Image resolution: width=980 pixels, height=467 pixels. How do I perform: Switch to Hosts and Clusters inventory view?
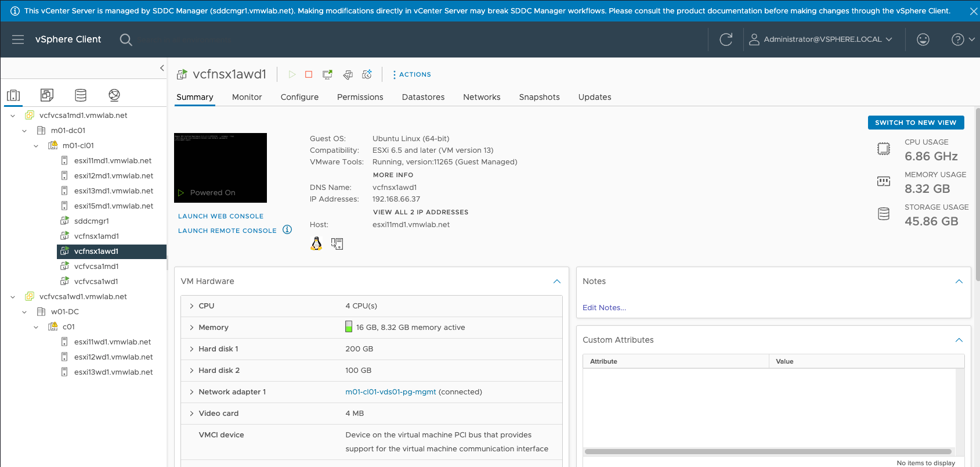click(x=13, y=95)
